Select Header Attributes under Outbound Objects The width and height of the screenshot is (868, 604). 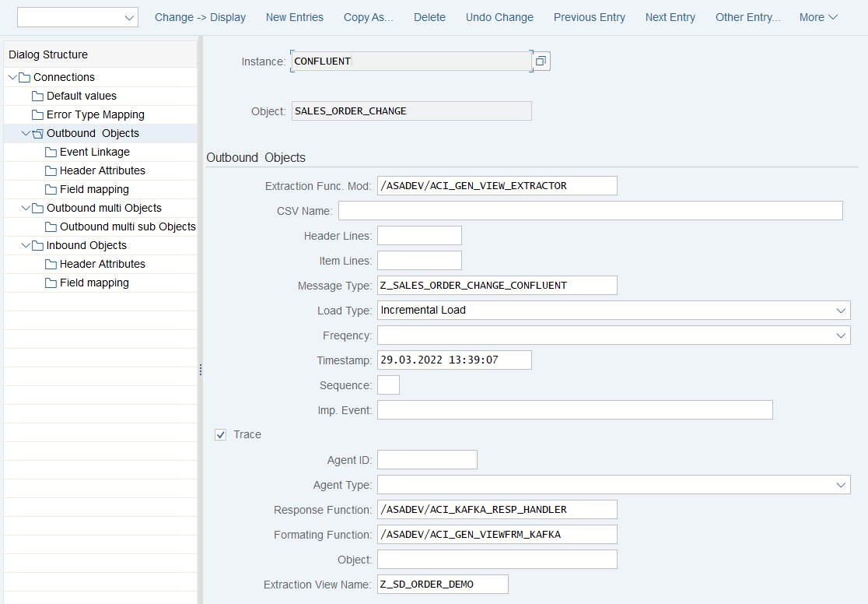click(103, 170)
